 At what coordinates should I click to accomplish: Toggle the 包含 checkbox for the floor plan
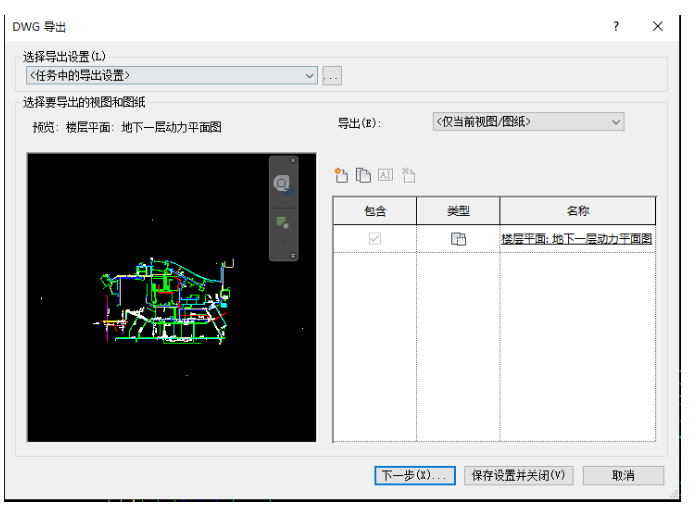coord(375,238)
